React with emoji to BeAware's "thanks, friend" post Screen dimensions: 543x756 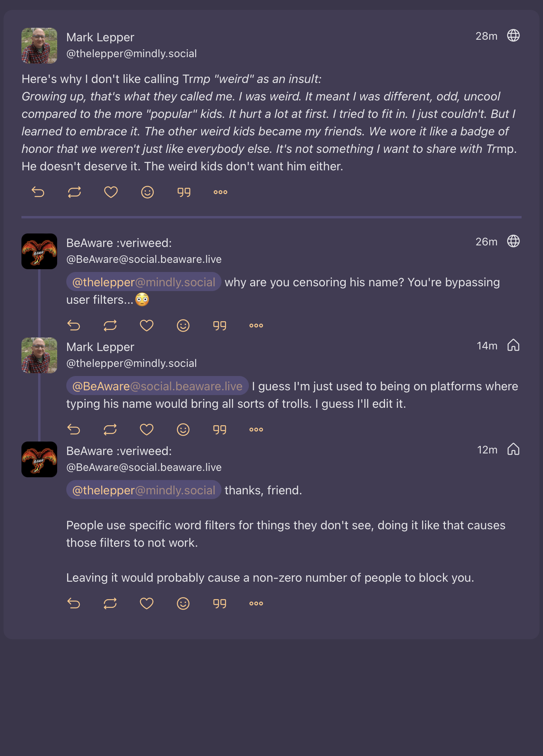click(x=183, y=604)
